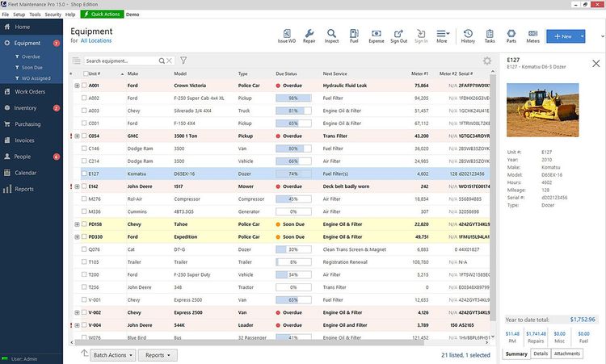Switch to the Details tab
This screenshot has width=606, height=364.
(541, 354)
